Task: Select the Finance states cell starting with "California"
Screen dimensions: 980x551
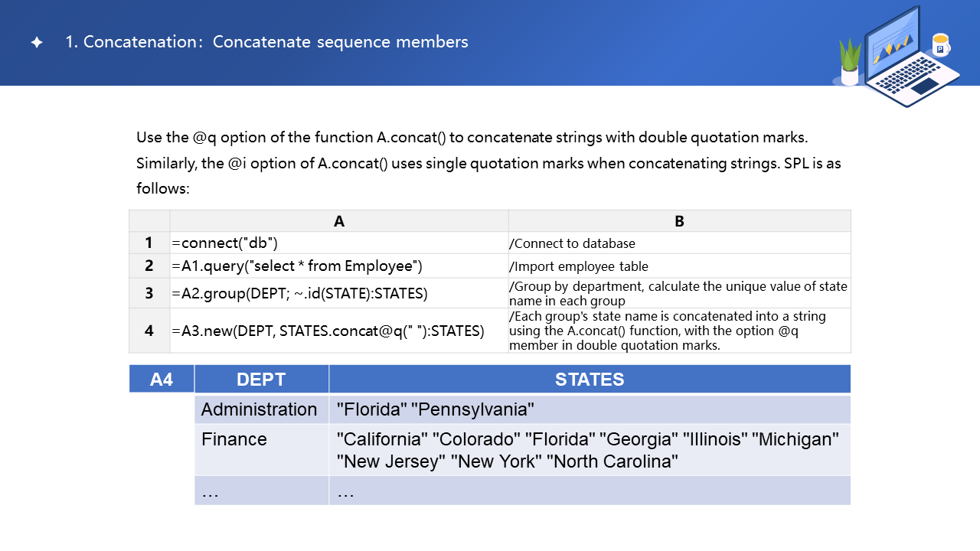Action: (590, 450)
